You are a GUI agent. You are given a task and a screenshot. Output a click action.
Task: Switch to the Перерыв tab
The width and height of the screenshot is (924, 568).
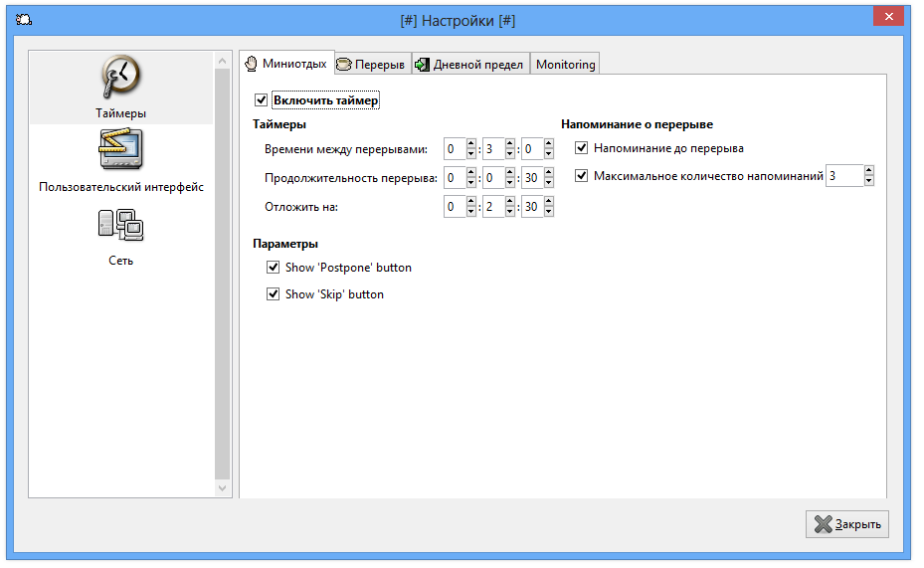point(372,65)
